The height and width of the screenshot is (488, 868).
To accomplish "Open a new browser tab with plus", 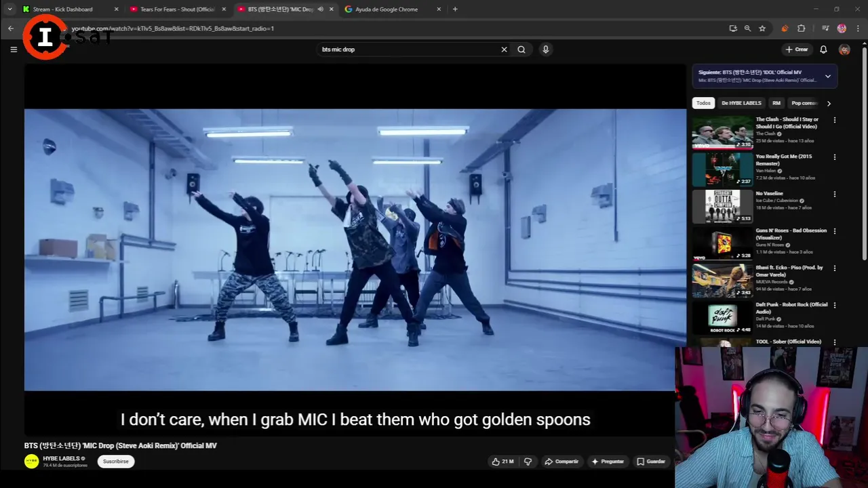I will 455,9.
